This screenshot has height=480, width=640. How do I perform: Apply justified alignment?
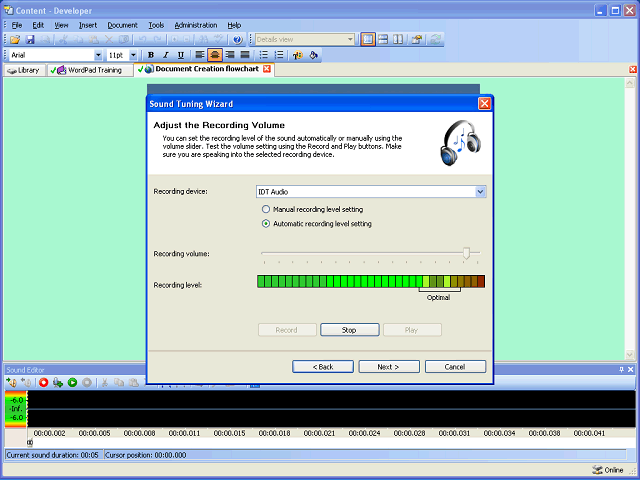(245, 55)
